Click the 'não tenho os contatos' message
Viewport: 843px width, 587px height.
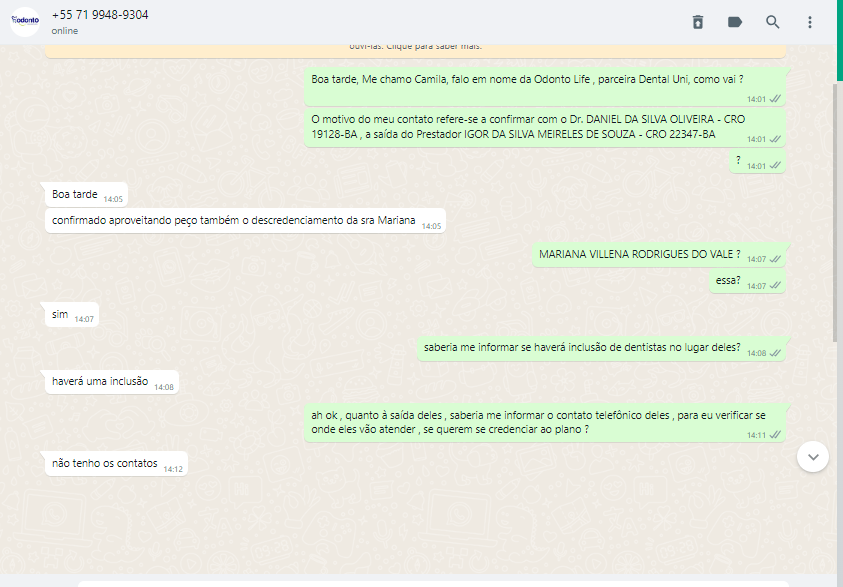coord(116,464)
